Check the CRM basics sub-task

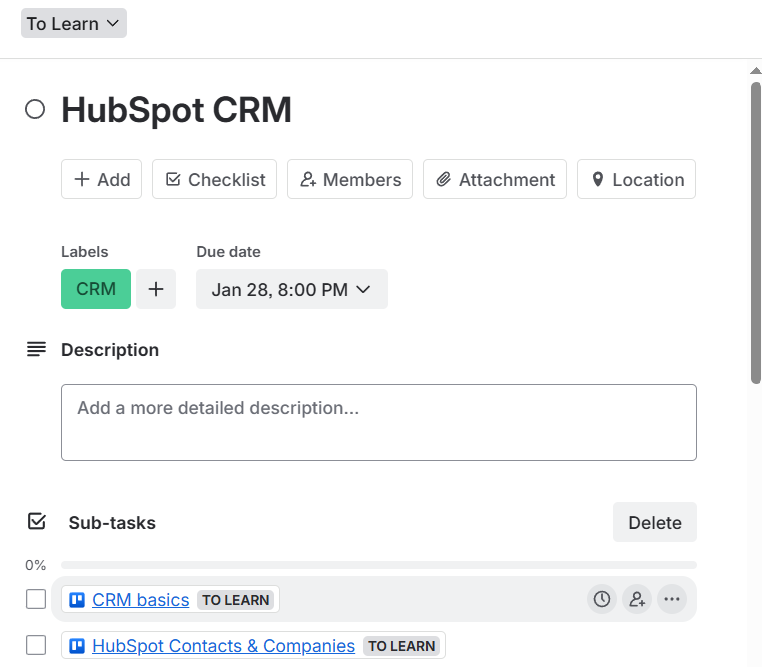36,599
